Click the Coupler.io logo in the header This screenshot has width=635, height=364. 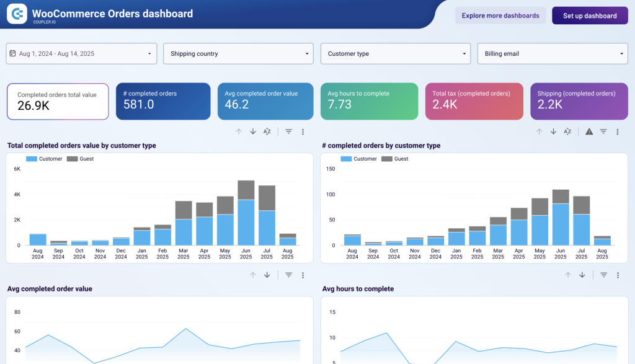pyautogui.click(x=17, y=14)
